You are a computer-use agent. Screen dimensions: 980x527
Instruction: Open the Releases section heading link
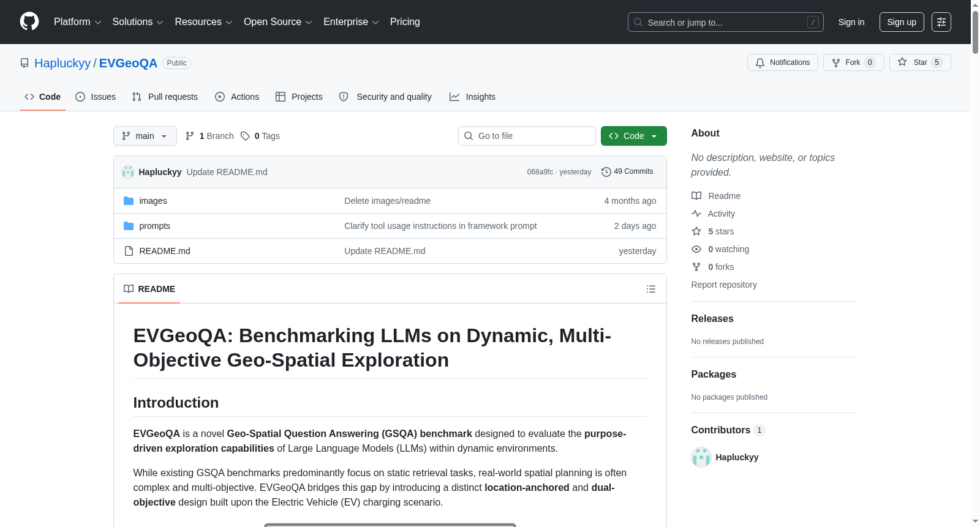point(712,319)
